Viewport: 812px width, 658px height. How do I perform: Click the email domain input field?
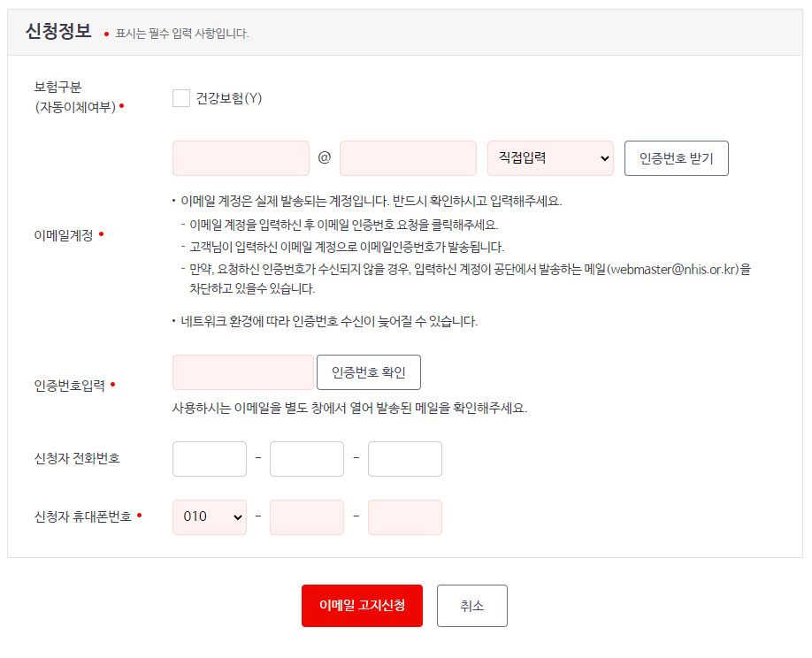coord(407,157)
